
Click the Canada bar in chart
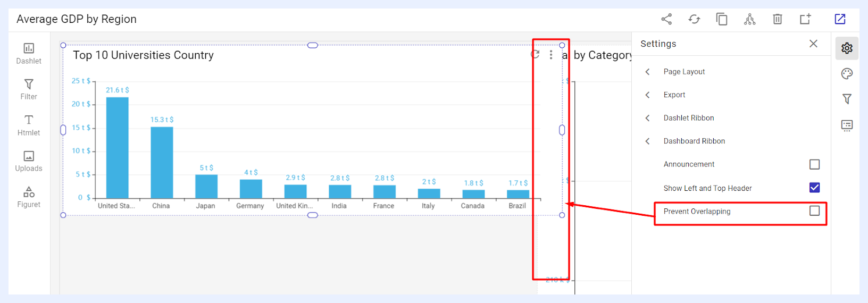pyautogui.click(x=473, y=194)
